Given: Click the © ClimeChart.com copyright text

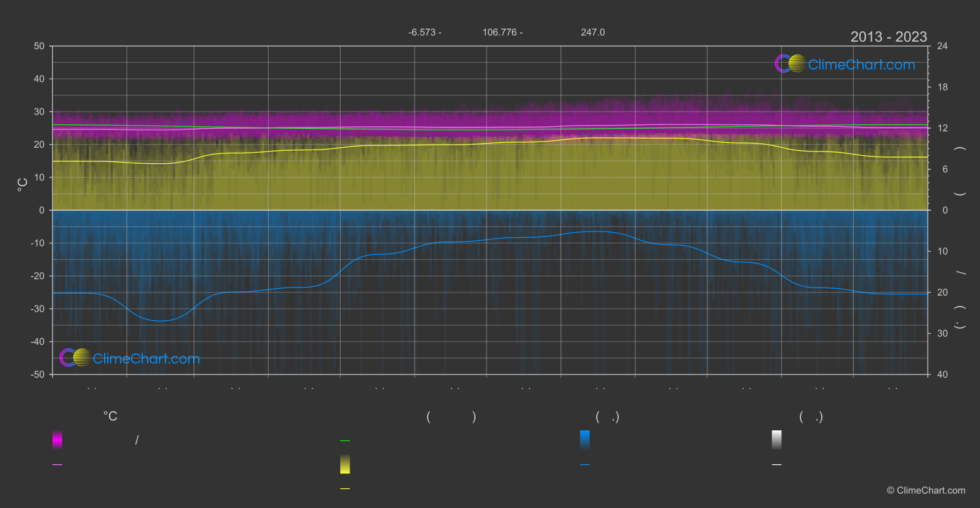Looking at the screenshot, I should click(x=926, y=491).
